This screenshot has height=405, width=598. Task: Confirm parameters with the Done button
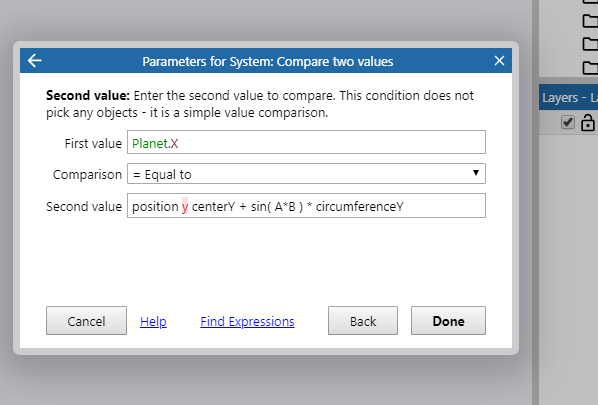(x=448, y=321)
